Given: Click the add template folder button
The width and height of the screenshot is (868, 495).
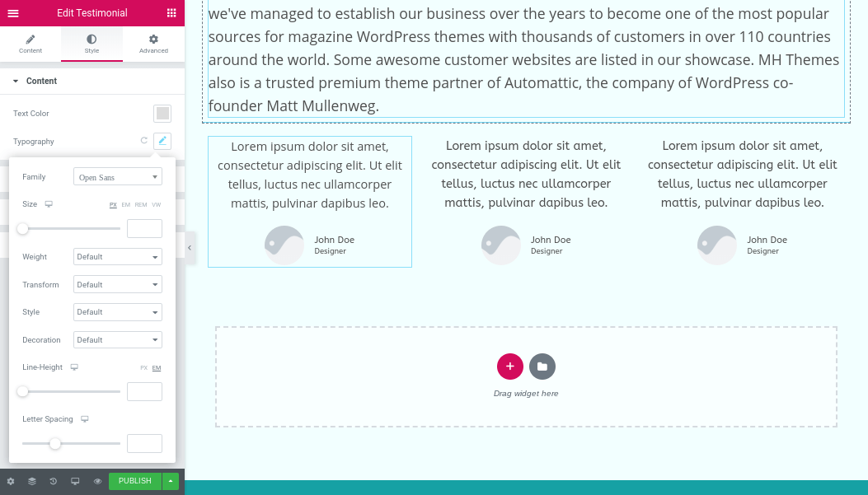Looking at the screenshot, I should [542, 367].
